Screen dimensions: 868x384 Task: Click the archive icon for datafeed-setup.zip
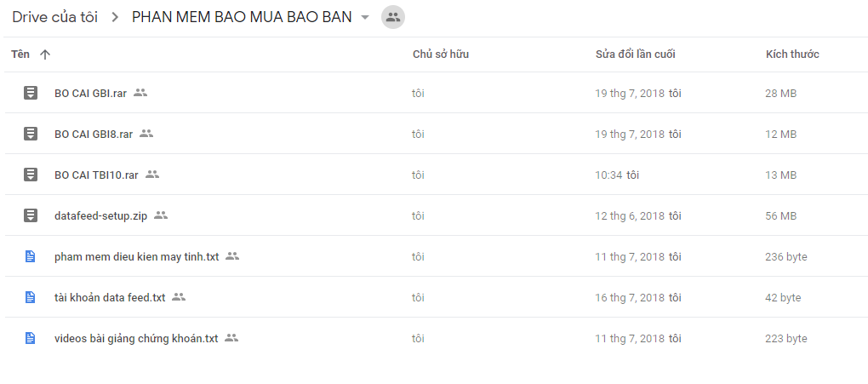[31, 215]
